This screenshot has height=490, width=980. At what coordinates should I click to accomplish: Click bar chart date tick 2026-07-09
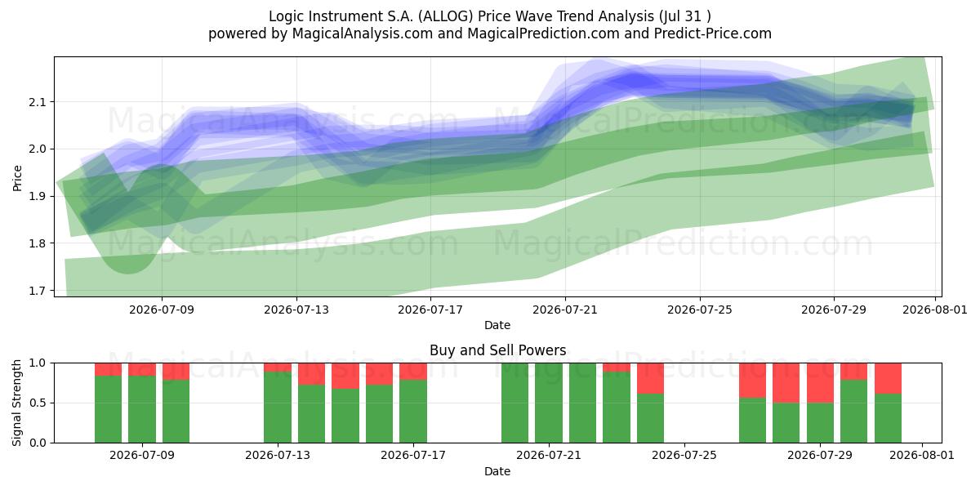click(x=142, y=456)
